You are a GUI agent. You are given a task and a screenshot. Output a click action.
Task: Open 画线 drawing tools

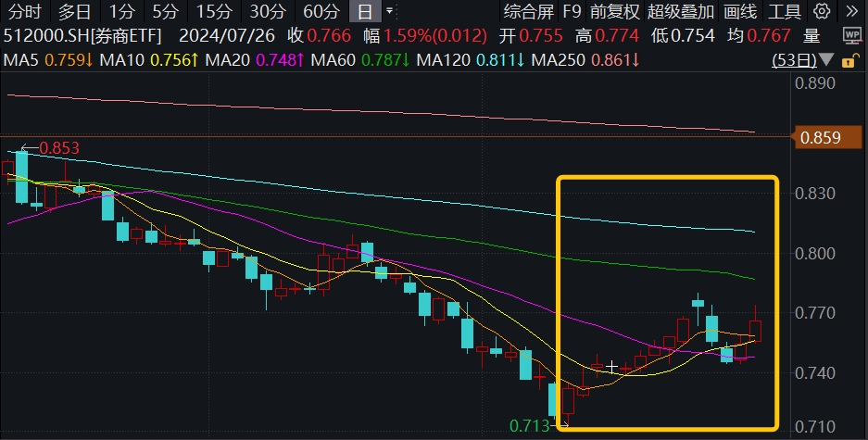[740, 11]
